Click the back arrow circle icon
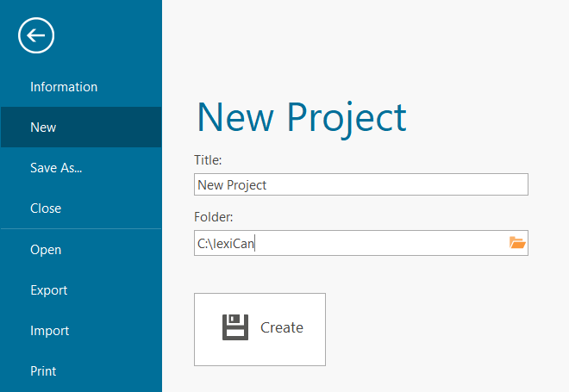 coord(36,35)
